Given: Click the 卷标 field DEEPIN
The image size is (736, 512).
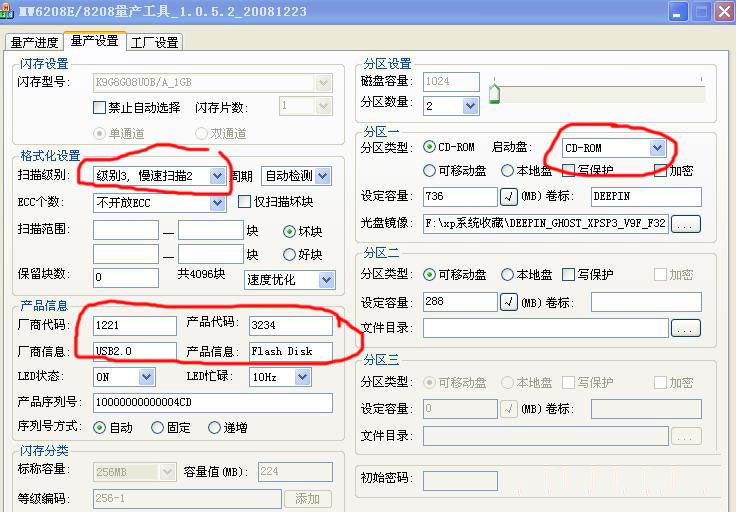Looking at the screenshot, I should pyautogui.click(x=646, y=197).
